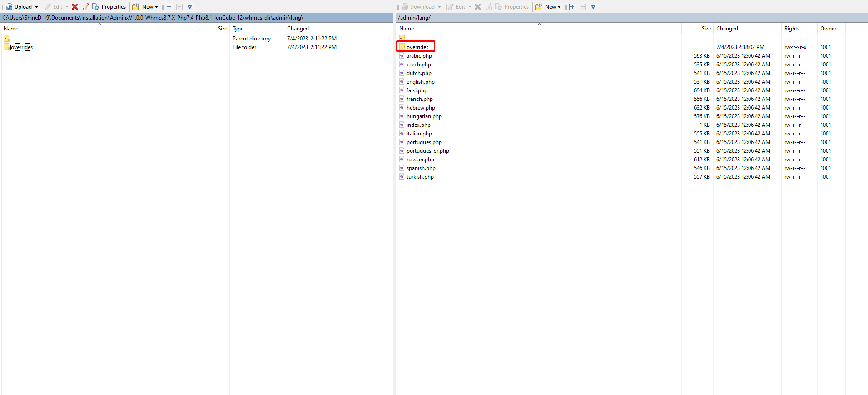Click Select Files plus icon in remote toolbar

pyautogui.click(x=572, y=7)
